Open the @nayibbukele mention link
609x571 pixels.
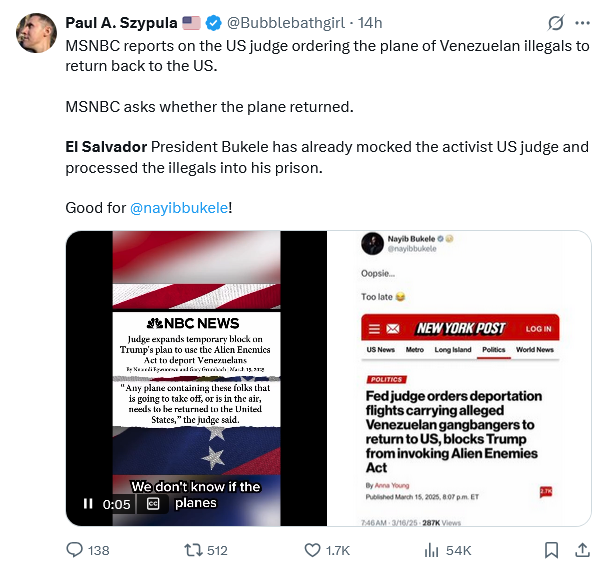tap(178, 208)
